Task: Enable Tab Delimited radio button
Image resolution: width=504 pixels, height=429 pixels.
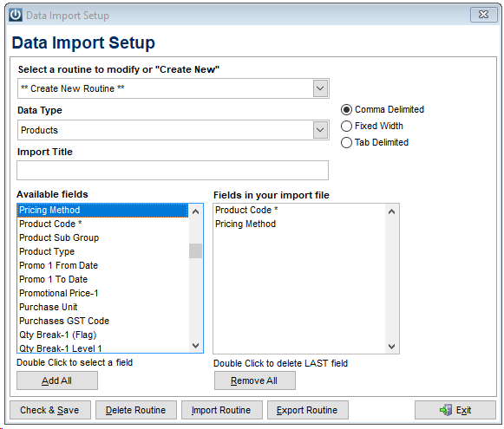Action: click(346, 143)
